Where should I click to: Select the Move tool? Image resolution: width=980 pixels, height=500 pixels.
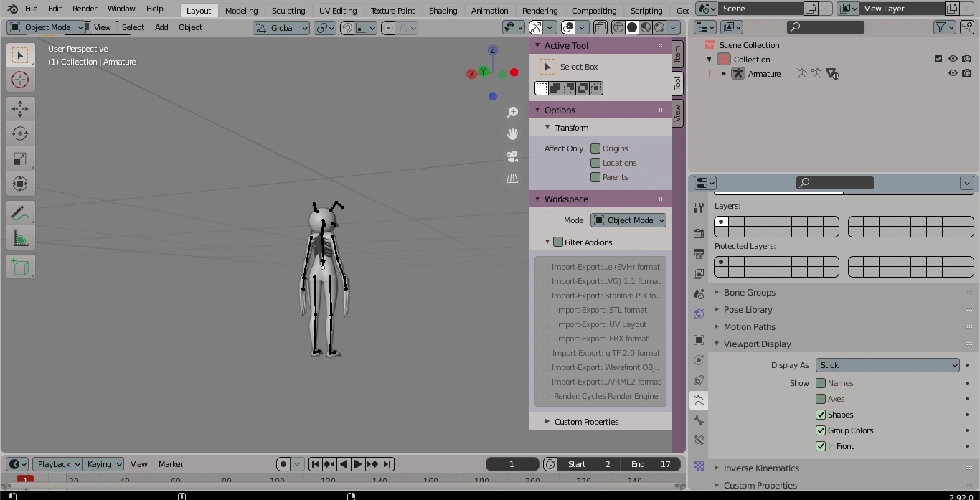point(20,109)
